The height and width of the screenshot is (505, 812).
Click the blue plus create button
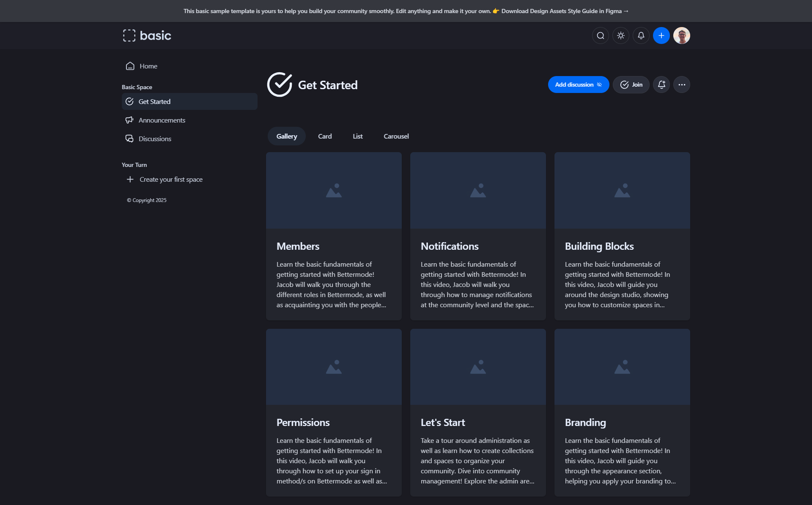661,35
